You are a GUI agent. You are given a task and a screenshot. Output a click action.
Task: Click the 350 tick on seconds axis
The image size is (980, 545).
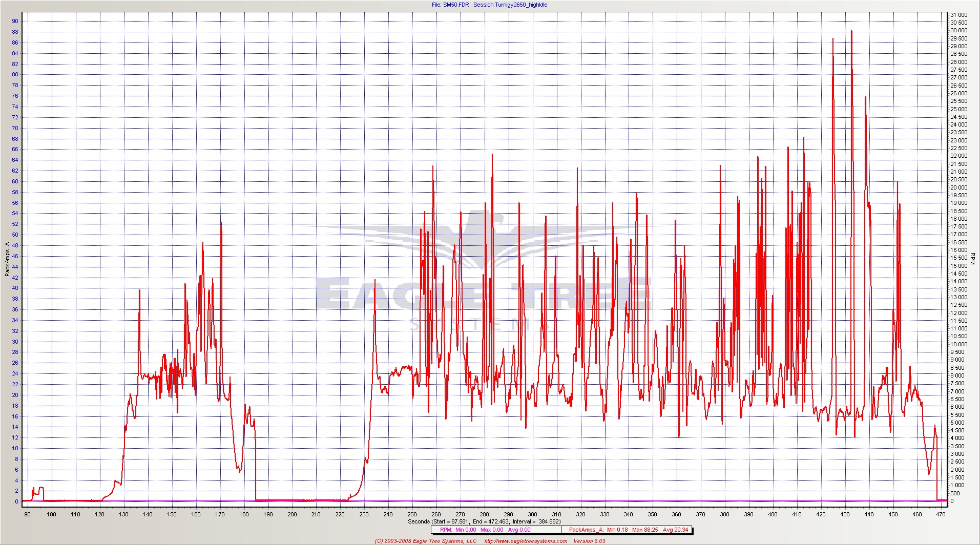coord(652,514)
